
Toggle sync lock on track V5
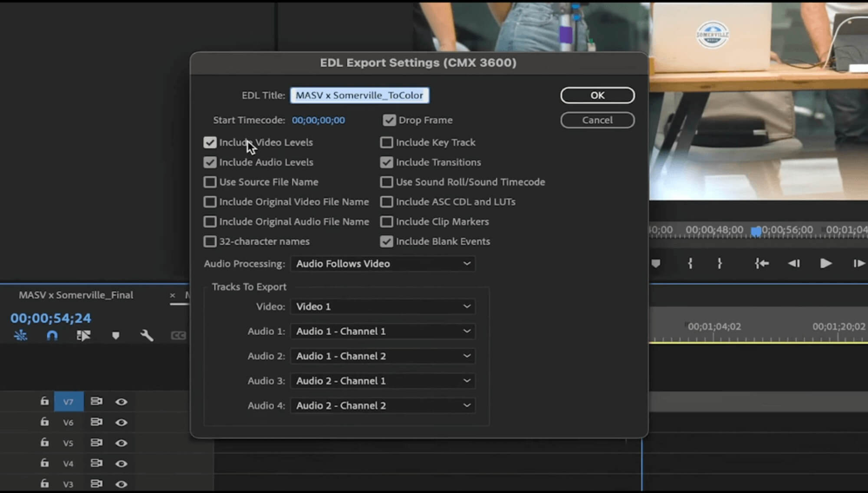point(96,443)
